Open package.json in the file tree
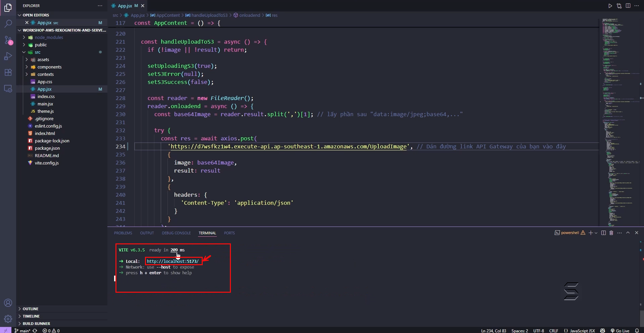The width and height of the screenshot is (644, 333). click(62, 148)
